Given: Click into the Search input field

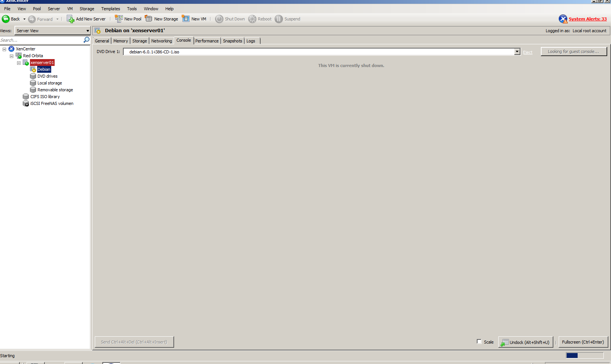Looking at the screenshot, I should pos(41,40).
